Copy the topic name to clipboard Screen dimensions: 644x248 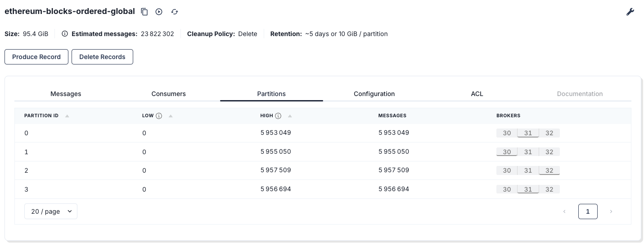click(144, 12)
